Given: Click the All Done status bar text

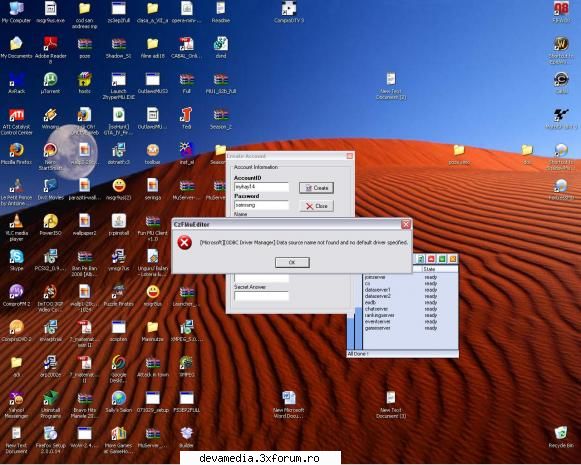Looking at the screenshot, I should (358, 354).
